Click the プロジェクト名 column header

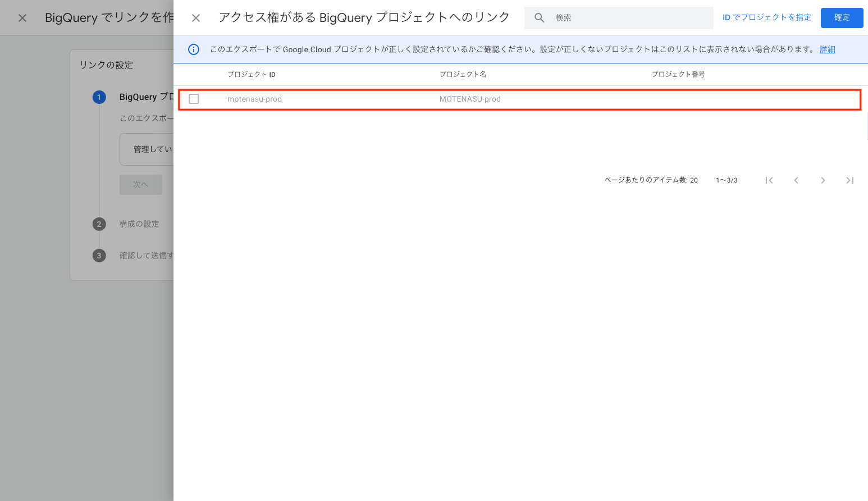tap(463, 74)
